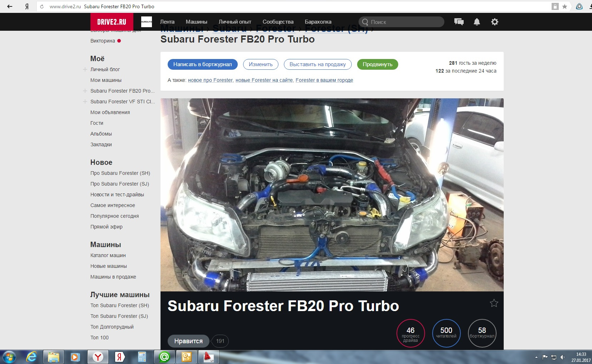Click the volume speaker icon in the tray

tap(562, 357)
